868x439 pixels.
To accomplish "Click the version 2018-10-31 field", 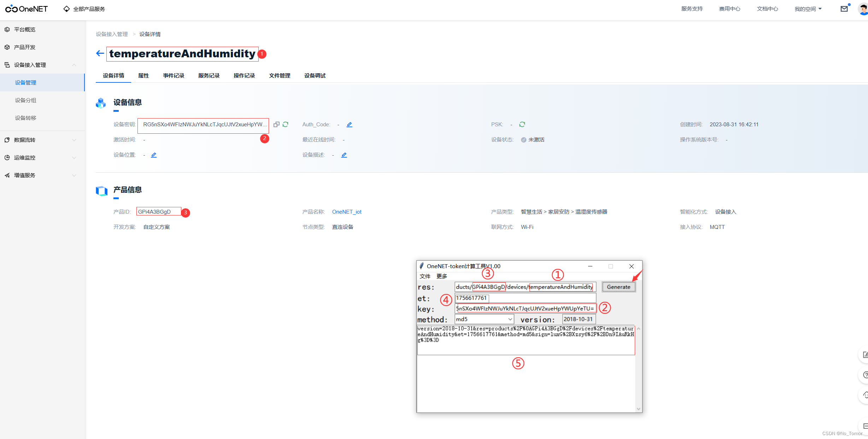I will 579,319.
